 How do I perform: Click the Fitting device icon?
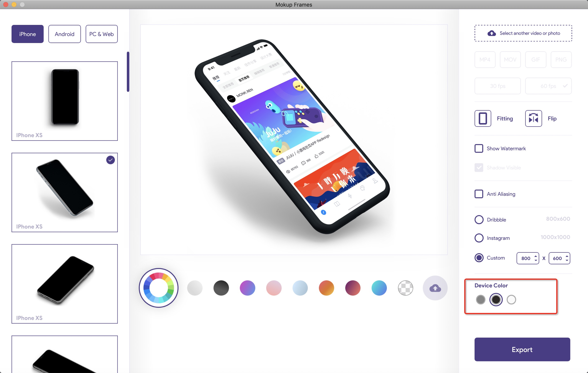483,119
